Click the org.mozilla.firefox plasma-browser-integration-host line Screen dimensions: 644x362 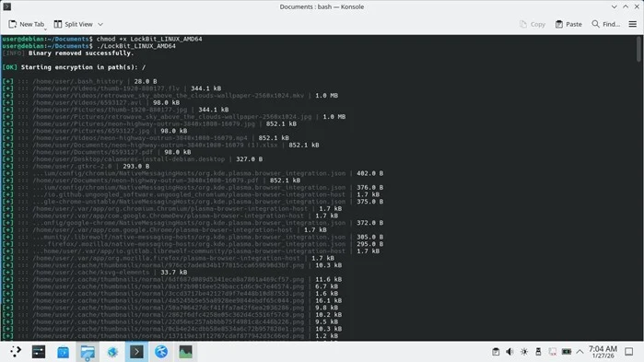tap(169, 258)
